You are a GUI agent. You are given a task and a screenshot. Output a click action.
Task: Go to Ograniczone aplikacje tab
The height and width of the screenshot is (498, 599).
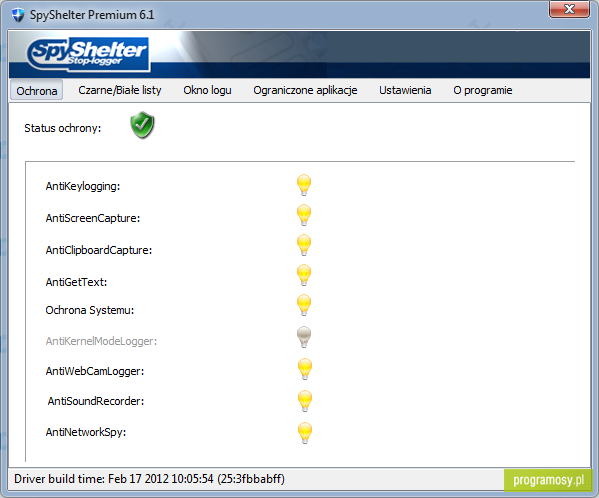305,90
